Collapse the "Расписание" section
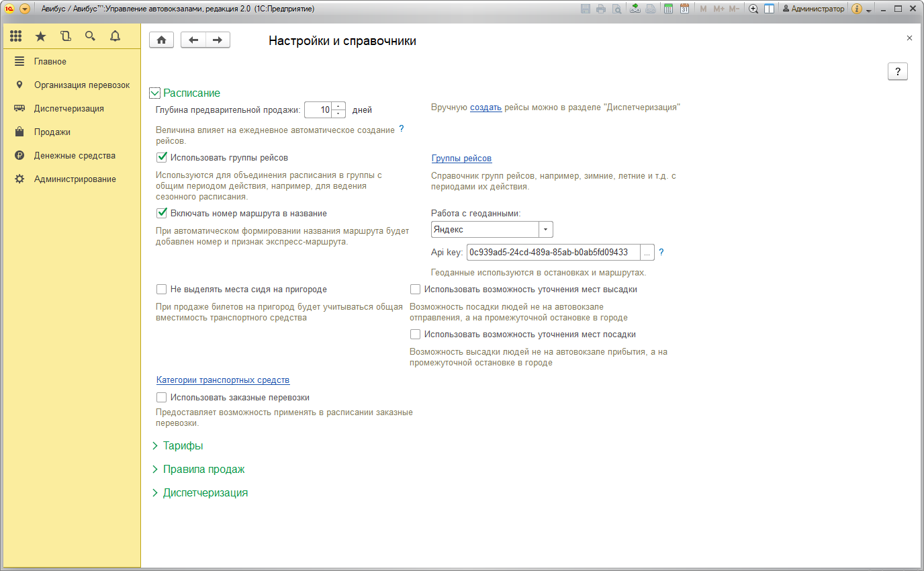This screenshot has width=924, height=571. [x=155, y=93]
